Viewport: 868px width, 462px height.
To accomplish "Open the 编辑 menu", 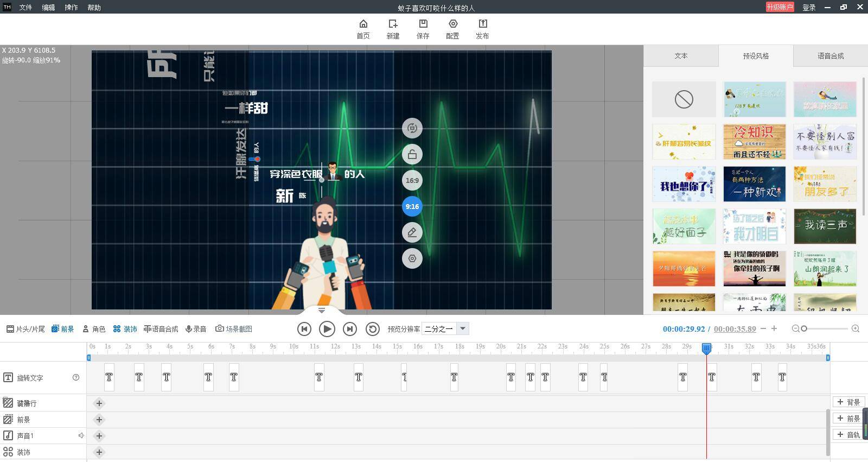I will click(x=48, y=8).
